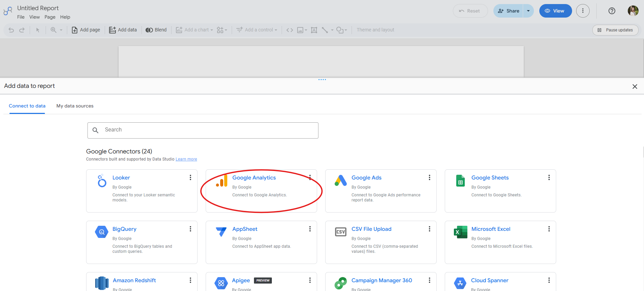Open the zoom magnifier tool
This screenshot has width=644, height=291.
click(53, 30)
